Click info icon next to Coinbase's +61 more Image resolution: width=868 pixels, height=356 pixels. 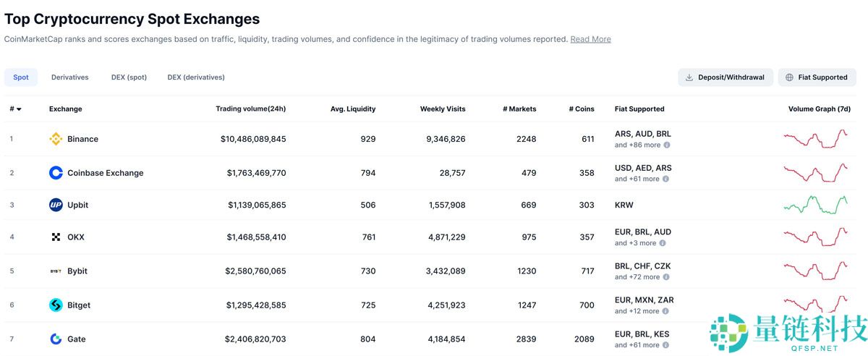click(x=665, y=179)
